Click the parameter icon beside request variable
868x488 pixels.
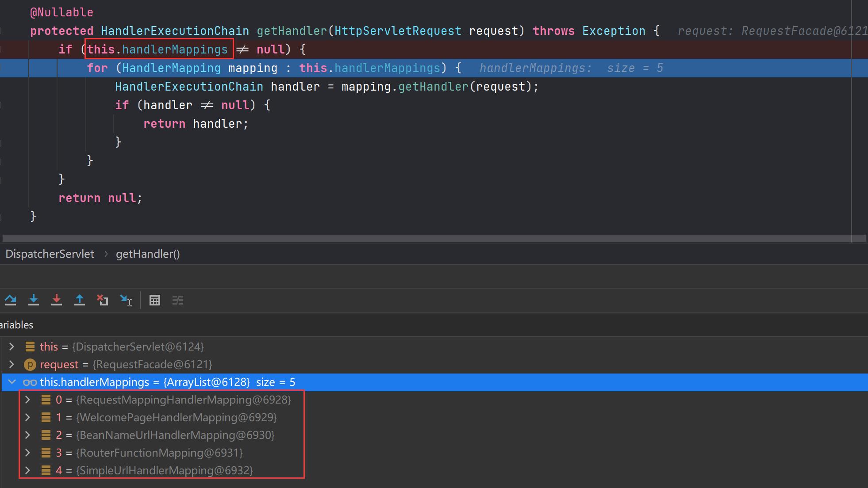pyautogui.click(x=30, y=365)
